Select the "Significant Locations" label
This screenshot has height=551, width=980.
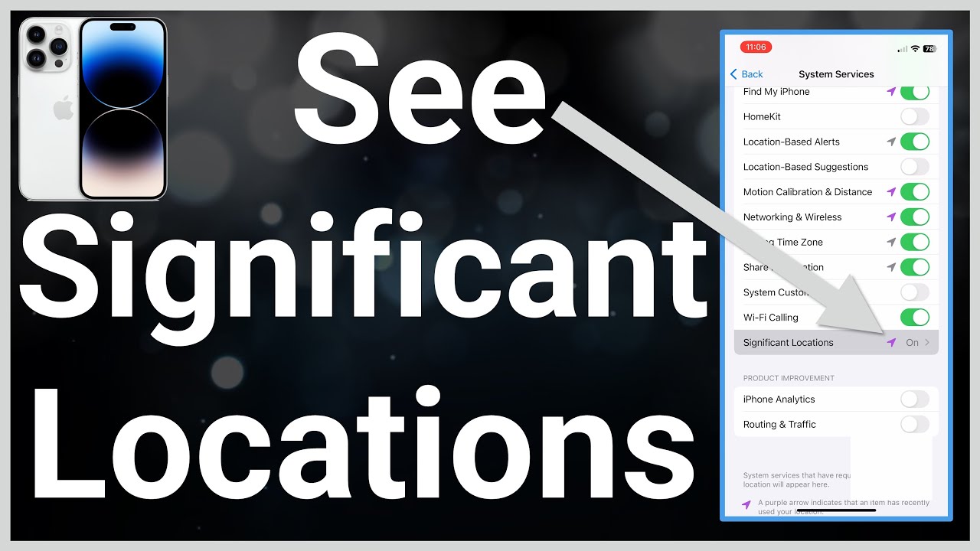[x=789, y=343]
